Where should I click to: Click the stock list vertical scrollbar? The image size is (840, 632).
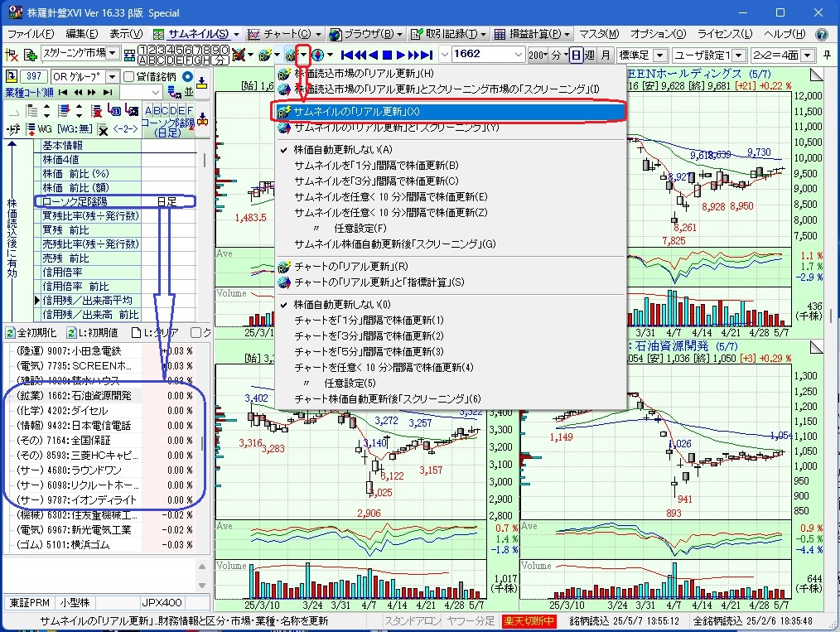pyautogui.click(x=202, y=445)
